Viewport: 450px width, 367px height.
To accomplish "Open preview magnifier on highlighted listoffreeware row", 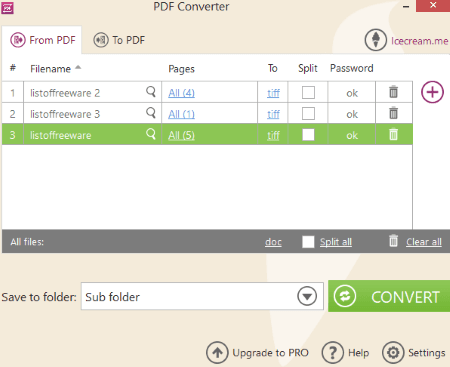I will tap(151, 134).
